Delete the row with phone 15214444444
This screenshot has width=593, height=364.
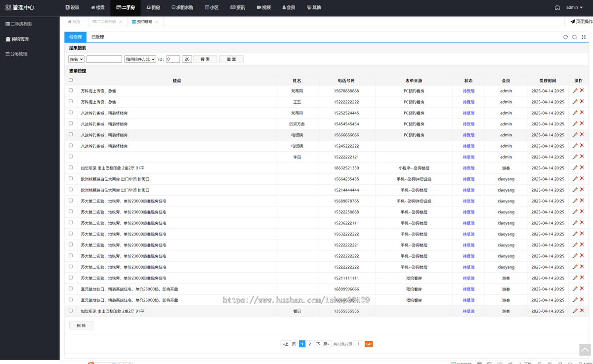[x=582, y=190]
